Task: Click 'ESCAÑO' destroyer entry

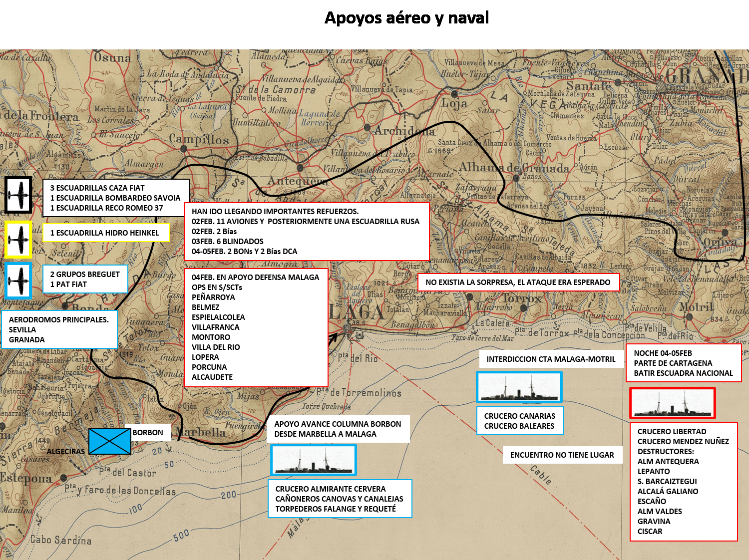Action: (652, 502)
